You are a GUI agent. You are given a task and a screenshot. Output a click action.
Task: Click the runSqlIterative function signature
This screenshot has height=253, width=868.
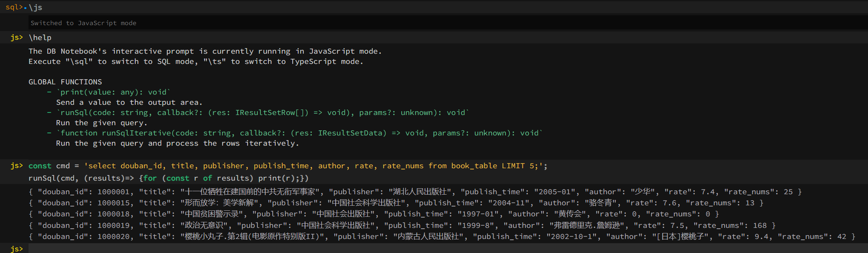300,133
